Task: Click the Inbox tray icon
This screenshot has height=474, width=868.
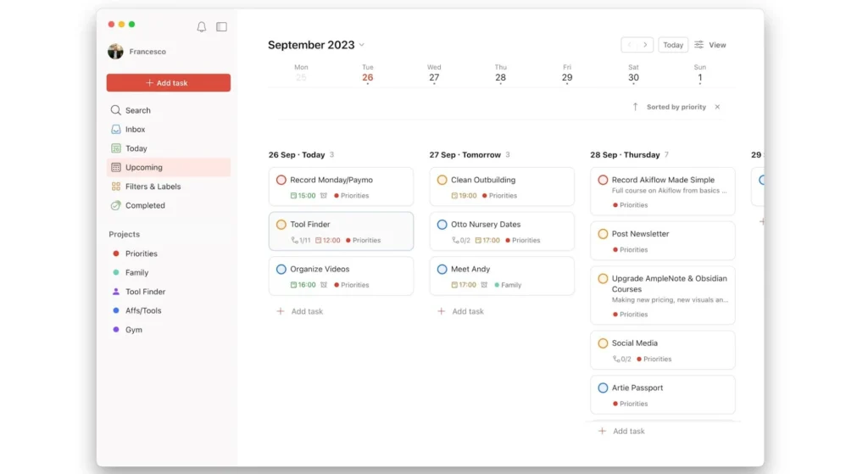Action: tap(115, 129)
